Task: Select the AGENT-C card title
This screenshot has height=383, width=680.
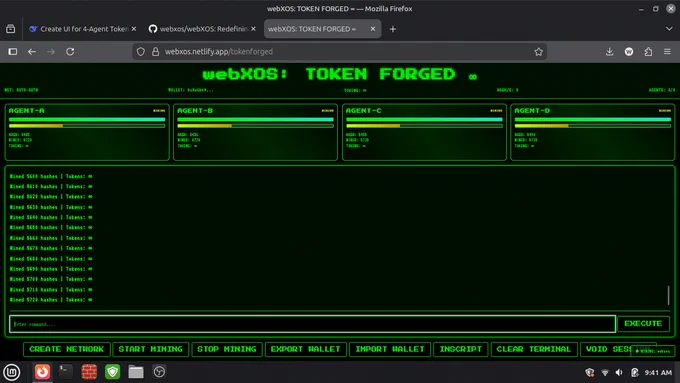Action: pyautogui.click(x=363, y=111)
